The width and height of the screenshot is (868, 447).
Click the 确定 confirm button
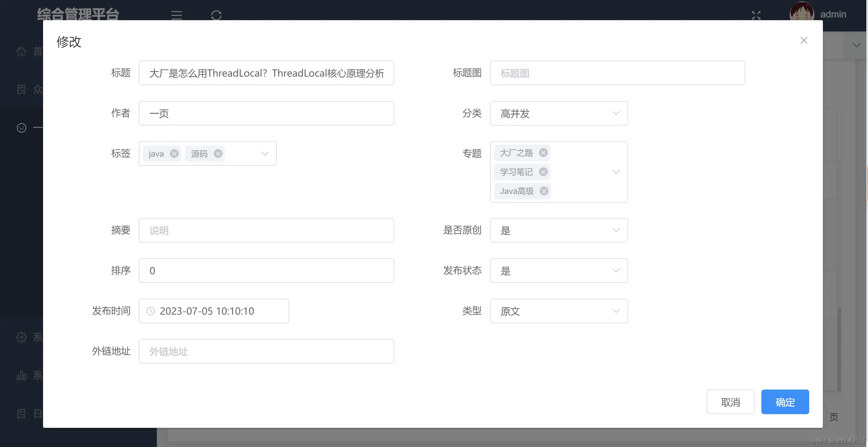(785, 402)
